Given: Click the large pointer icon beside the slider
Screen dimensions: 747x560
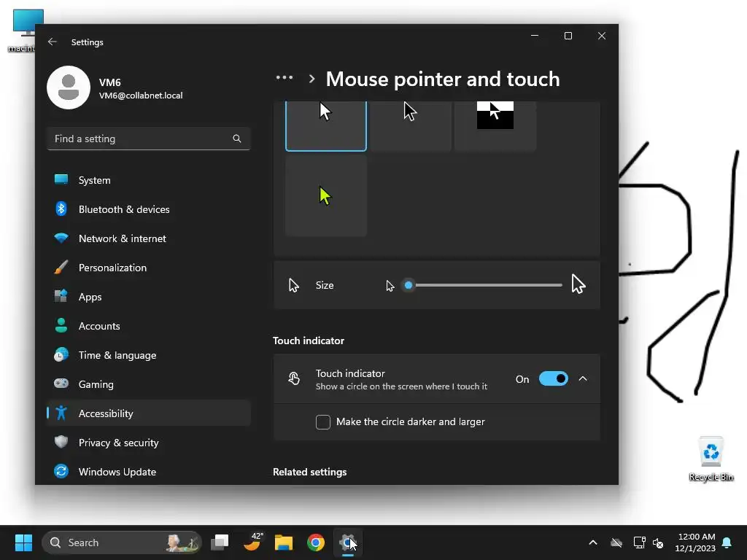Looking at the screenshot, I should (578, 284).
